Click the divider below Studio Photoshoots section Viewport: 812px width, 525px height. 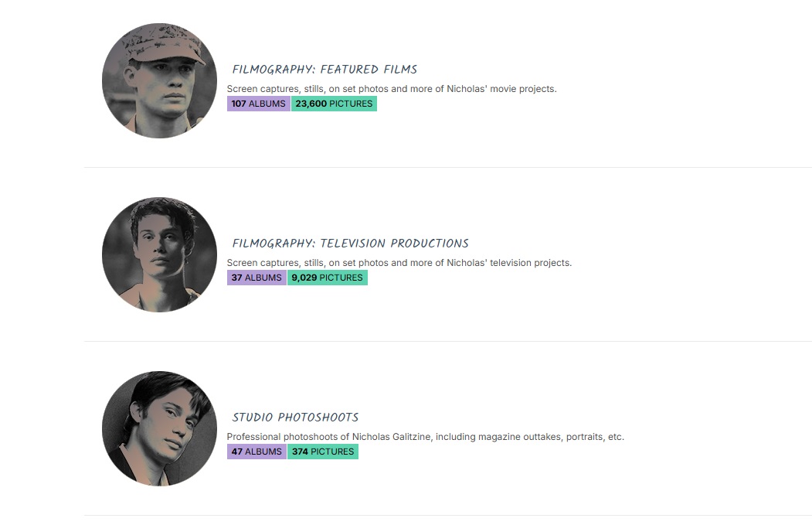point(447,515)
